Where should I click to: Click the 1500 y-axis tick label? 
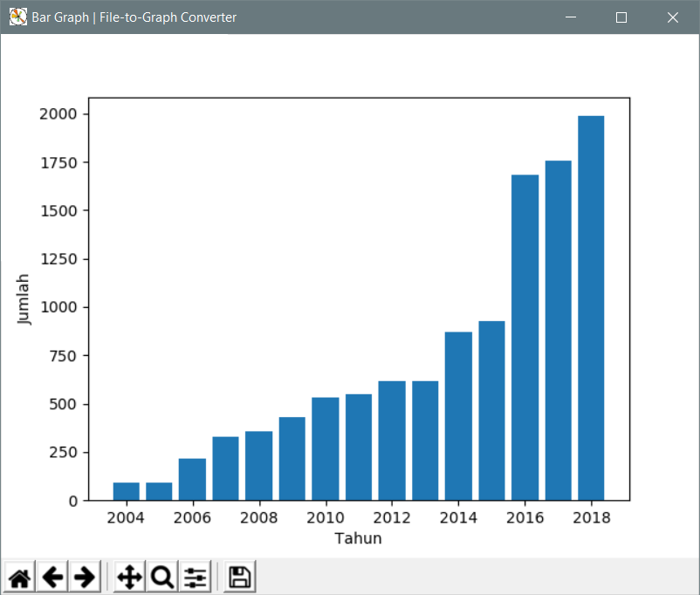(58, 211)
